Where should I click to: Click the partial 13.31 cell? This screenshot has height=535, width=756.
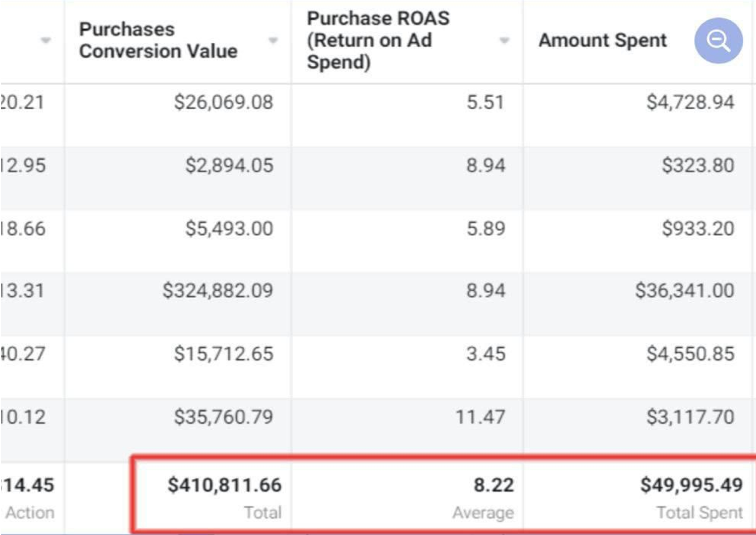pyautogui.click(x=22, y=291)
